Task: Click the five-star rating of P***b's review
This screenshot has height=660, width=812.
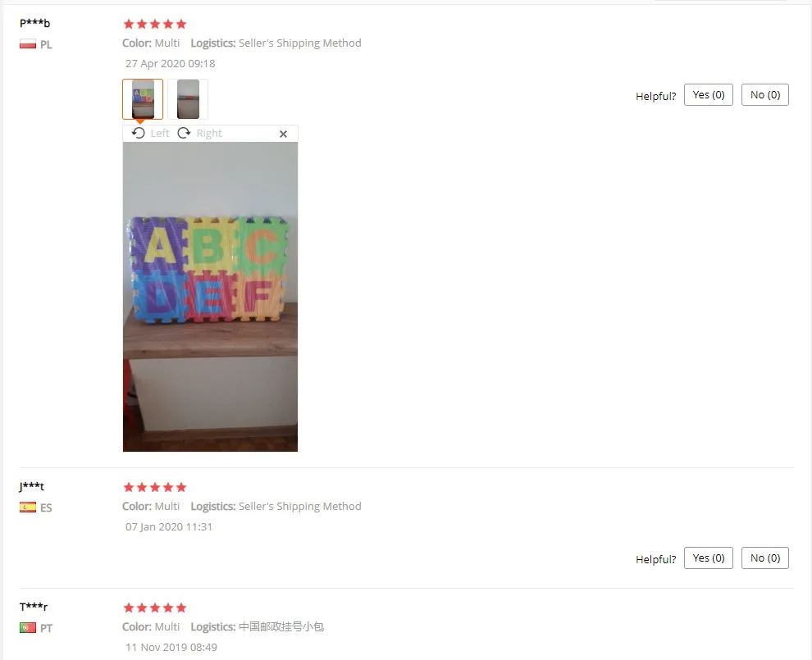Action: [x=155, y=24]
